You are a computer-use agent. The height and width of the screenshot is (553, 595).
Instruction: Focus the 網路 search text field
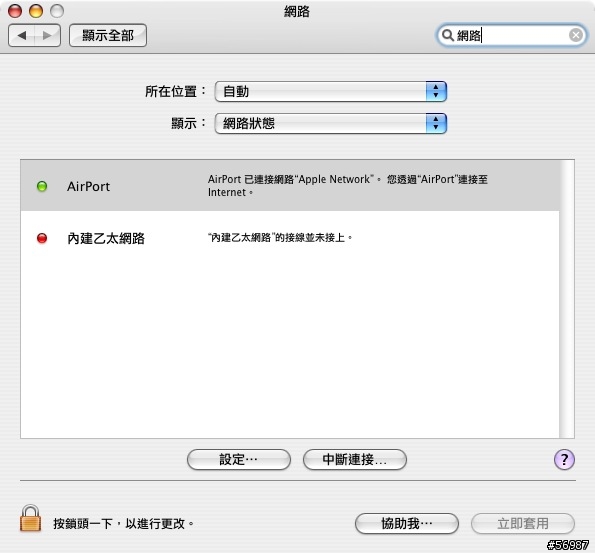click(511, 35)
